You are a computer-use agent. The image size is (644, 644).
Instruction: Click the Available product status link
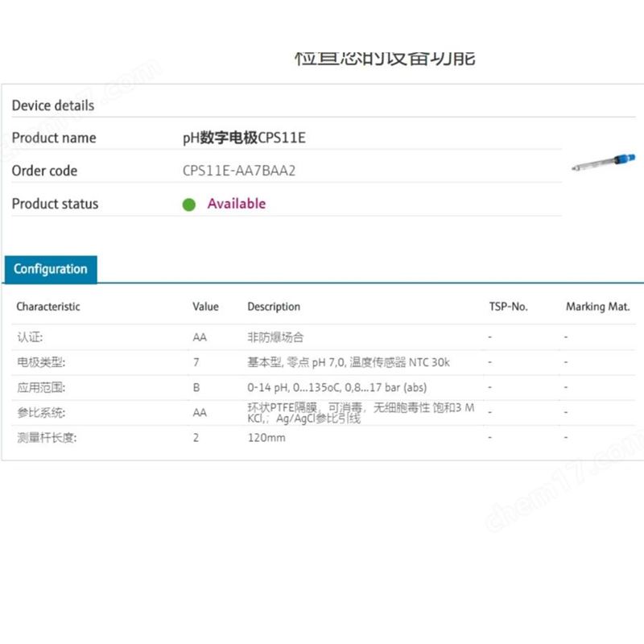[237, 204]
